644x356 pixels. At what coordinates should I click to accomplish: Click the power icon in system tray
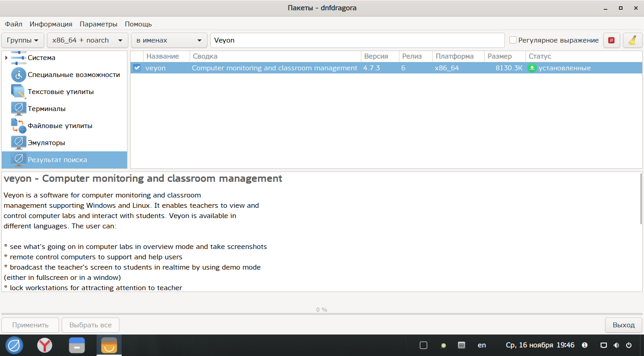click(x=629, y=345)
